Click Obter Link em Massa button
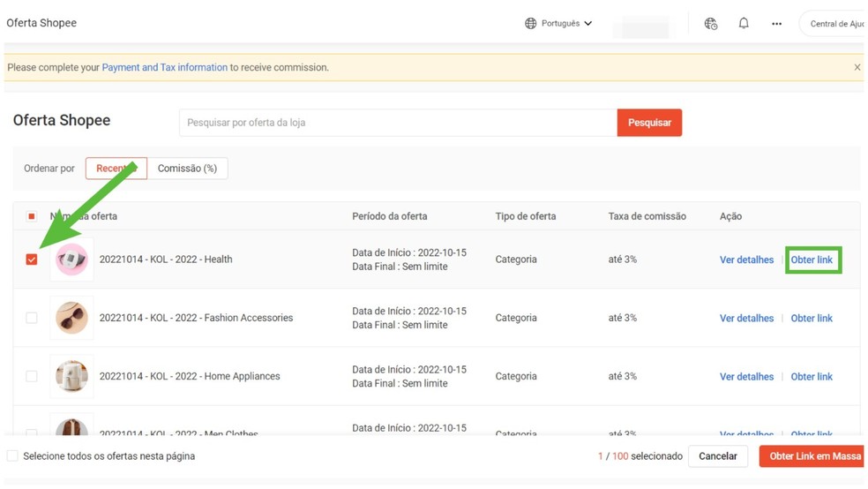Viewport: 868px width, 489px height. (x=812, y=455)
